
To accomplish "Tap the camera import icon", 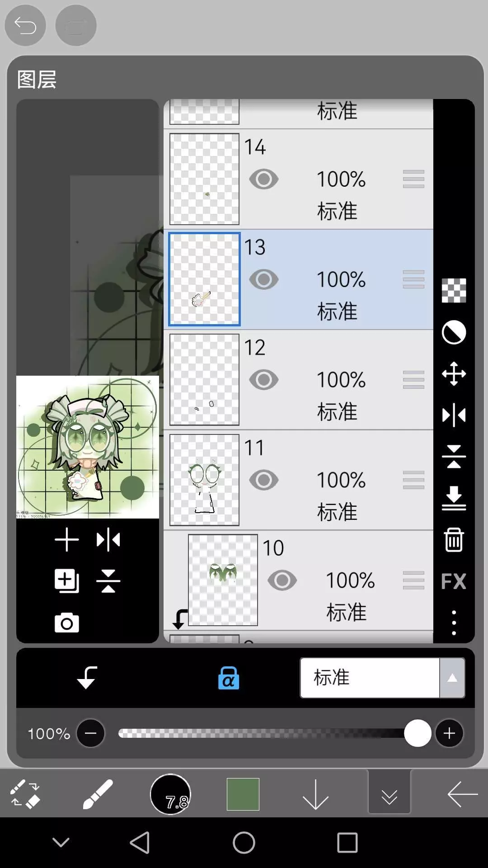I will click(67, 623).
